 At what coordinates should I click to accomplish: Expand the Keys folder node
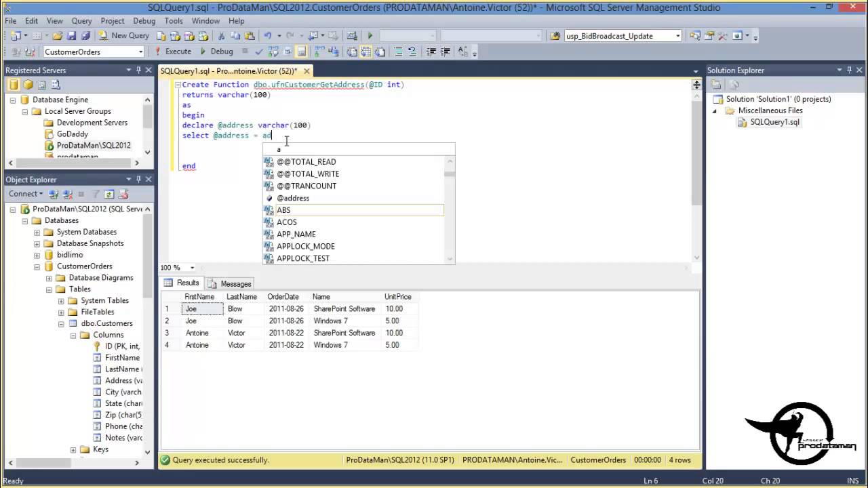(73, 450)
